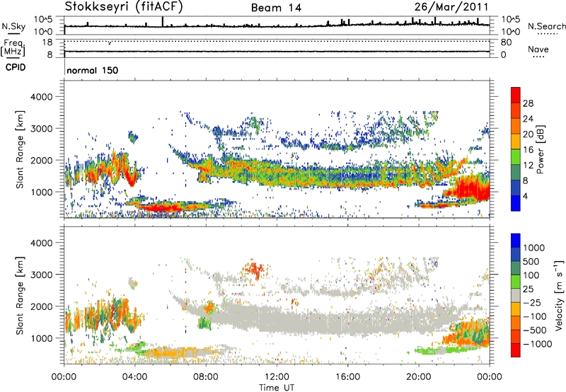566x392 pixels.
Task: Click the '08:00' time axis label
Action: coord(206,376)
